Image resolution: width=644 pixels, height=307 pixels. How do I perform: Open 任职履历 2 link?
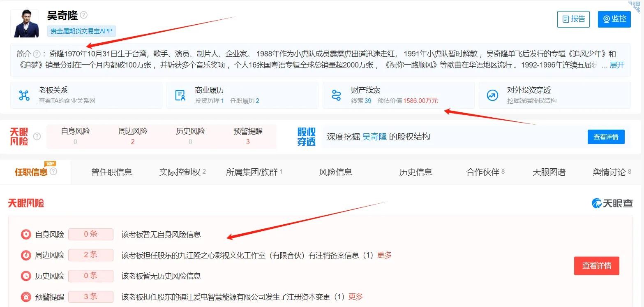pos(245,101)
